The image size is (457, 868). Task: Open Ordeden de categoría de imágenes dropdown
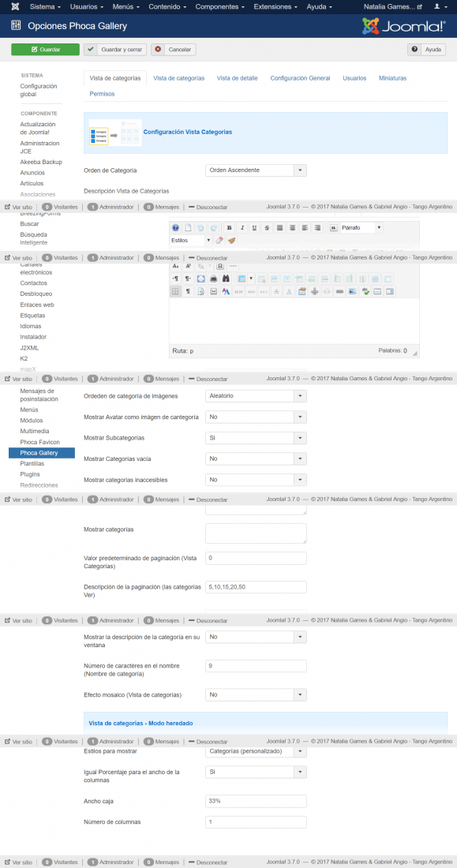[256, 396]
